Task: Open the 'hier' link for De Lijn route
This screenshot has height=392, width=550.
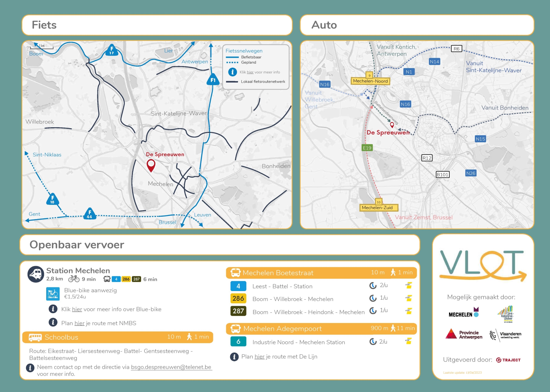Action: pyautogui.click(x=259, y=357)
